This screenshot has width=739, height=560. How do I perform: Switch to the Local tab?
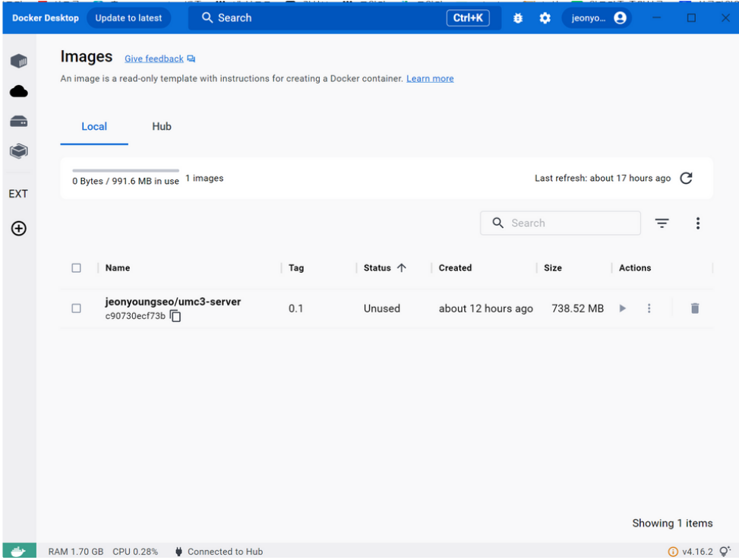click(x=94, y=126)
